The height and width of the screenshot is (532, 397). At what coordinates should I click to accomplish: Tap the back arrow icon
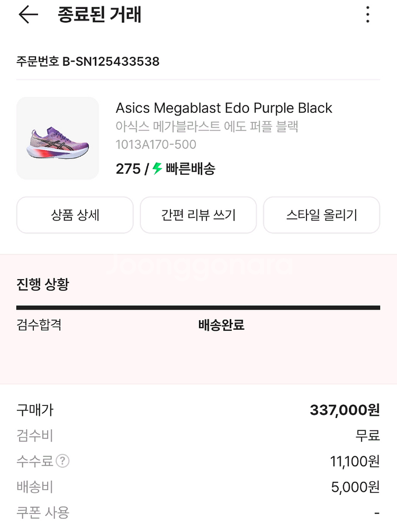28,15
